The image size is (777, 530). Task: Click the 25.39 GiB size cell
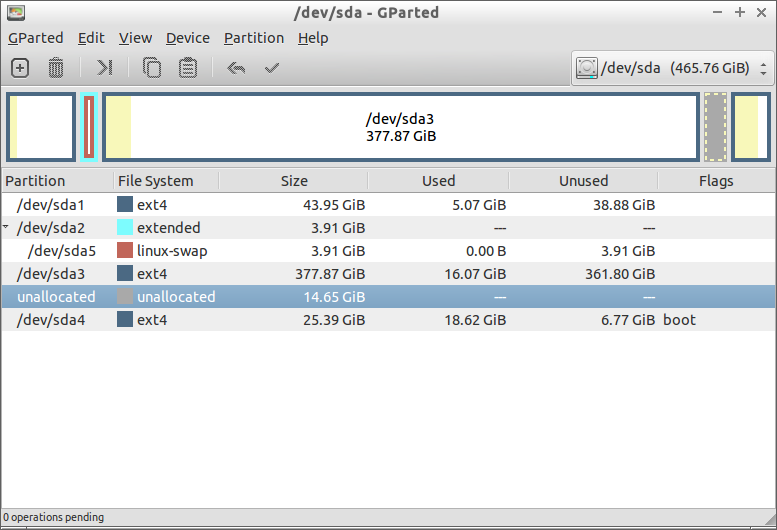pyautogui.click(x=334, y=320)
